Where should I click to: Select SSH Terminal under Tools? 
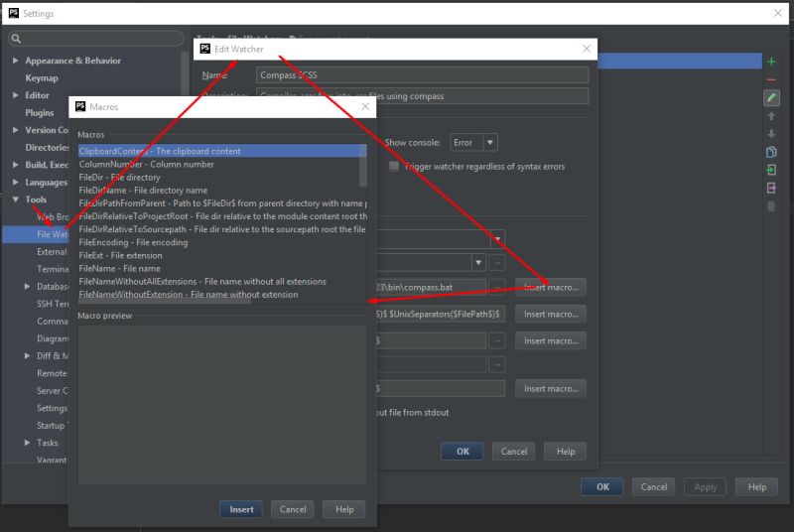53,304
